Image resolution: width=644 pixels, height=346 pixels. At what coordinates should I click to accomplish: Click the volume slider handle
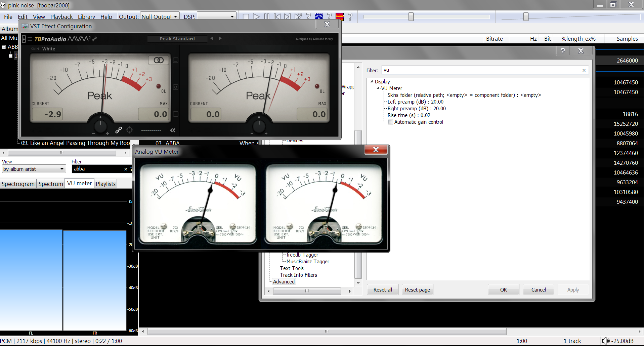526,16
